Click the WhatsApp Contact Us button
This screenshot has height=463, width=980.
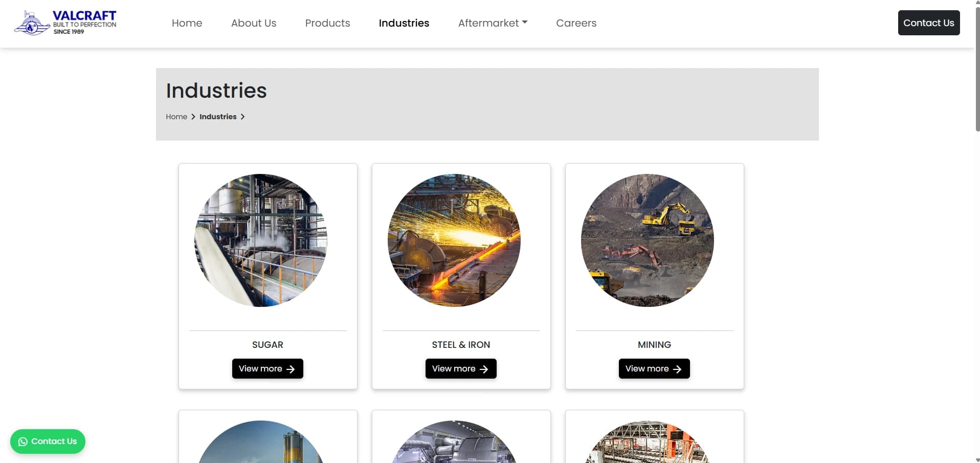pyautogui.click(x=48, y=441)
